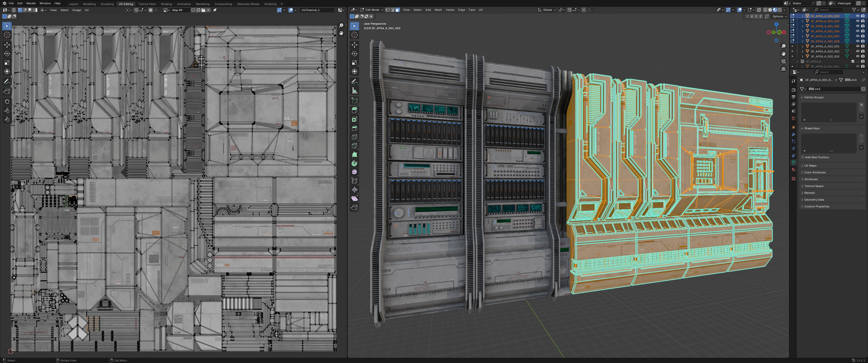
Task: Click the Rip Region tool in UV editor
Action: pos(7,91)
